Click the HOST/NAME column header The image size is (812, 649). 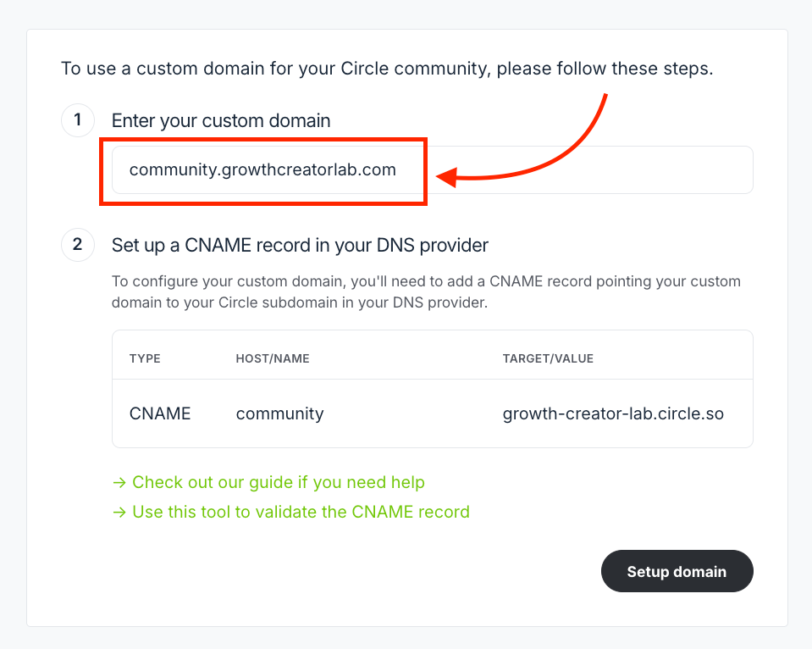coord(273,358)
